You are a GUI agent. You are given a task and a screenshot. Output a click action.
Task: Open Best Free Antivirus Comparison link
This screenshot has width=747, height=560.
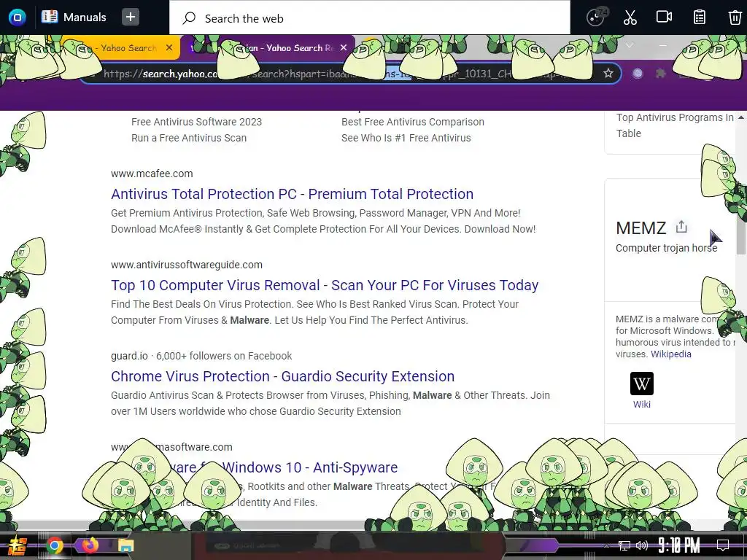coord(413,122)
